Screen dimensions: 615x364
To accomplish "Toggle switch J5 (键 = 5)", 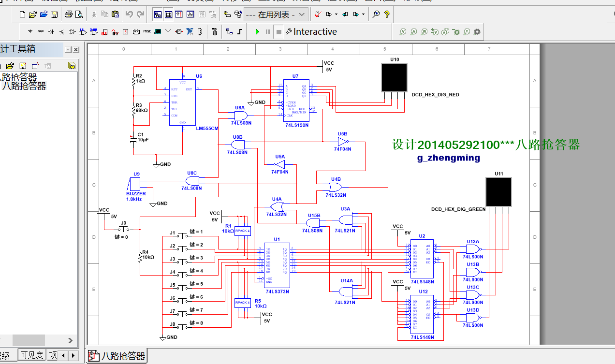I will pyautogui.click(x=182, y=288).
